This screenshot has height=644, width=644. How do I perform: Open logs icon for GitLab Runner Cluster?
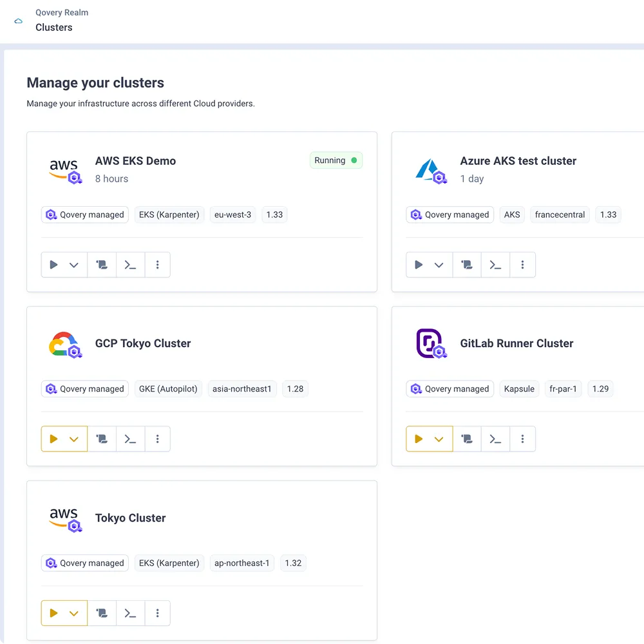pos(467,439)
